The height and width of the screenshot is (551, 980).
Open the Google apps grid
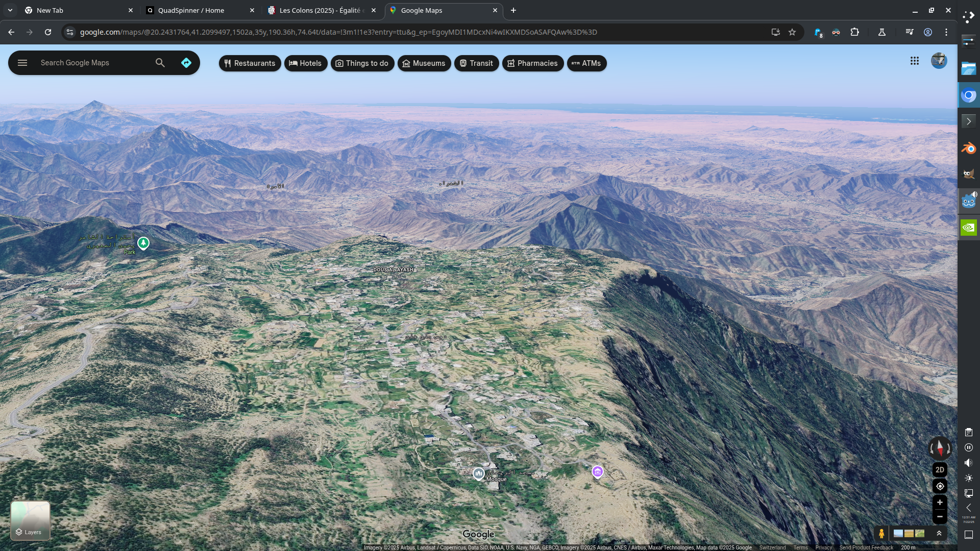pyautogui.click(x=915, y=61)
